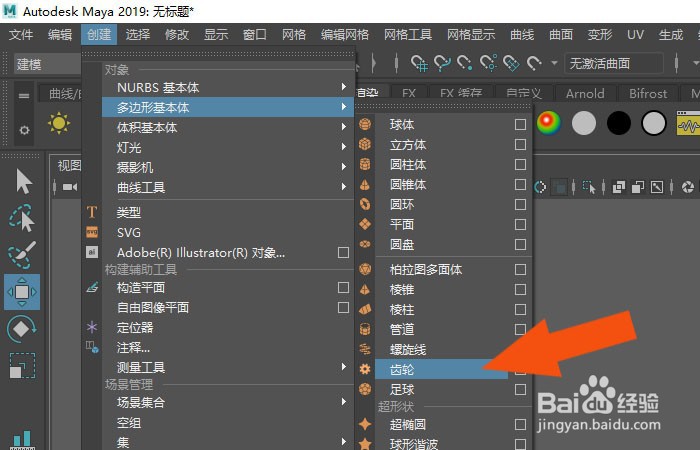Image resolution: width=700 pixels, height=450 pixels.
Task: Open option box for 构造平面
Action: click(x=343, y=287)
